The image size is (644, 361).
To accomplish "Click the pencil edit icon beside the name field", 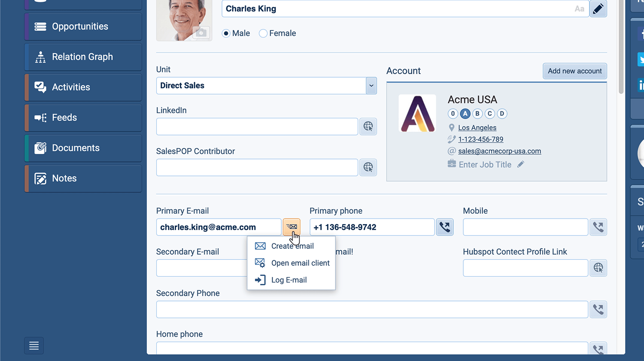I will point(598,9).
